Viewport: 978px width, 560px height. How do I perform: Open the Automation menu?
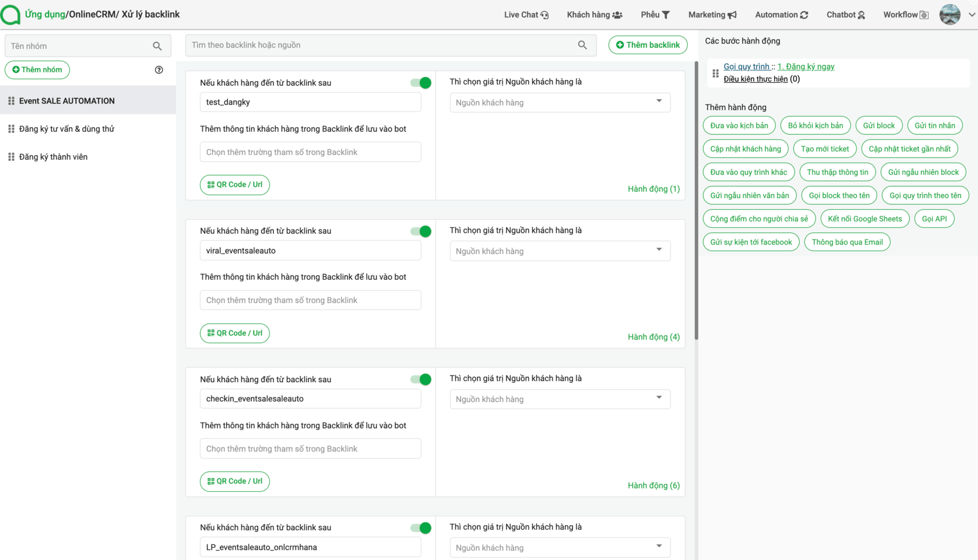(x=781, y=15)
